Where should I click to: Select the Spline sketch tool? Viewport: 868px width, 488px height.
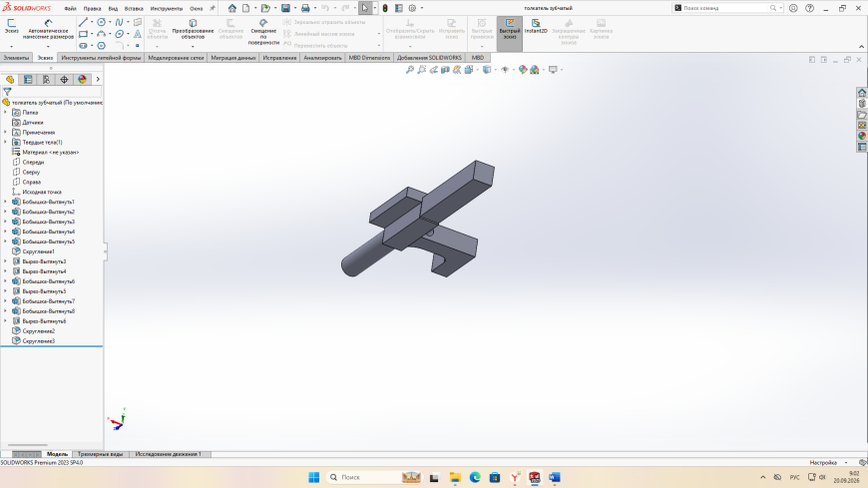click(x=119, y=22)
